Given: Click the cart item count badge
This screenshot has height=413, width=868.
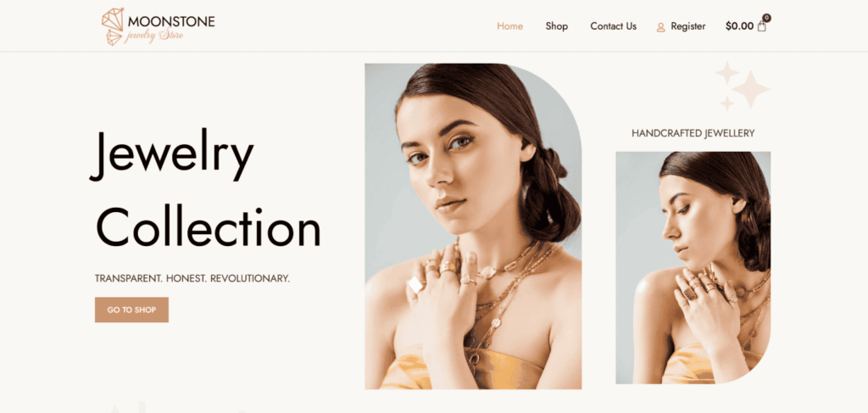Looking at the screenshot, I should point(766,18).
